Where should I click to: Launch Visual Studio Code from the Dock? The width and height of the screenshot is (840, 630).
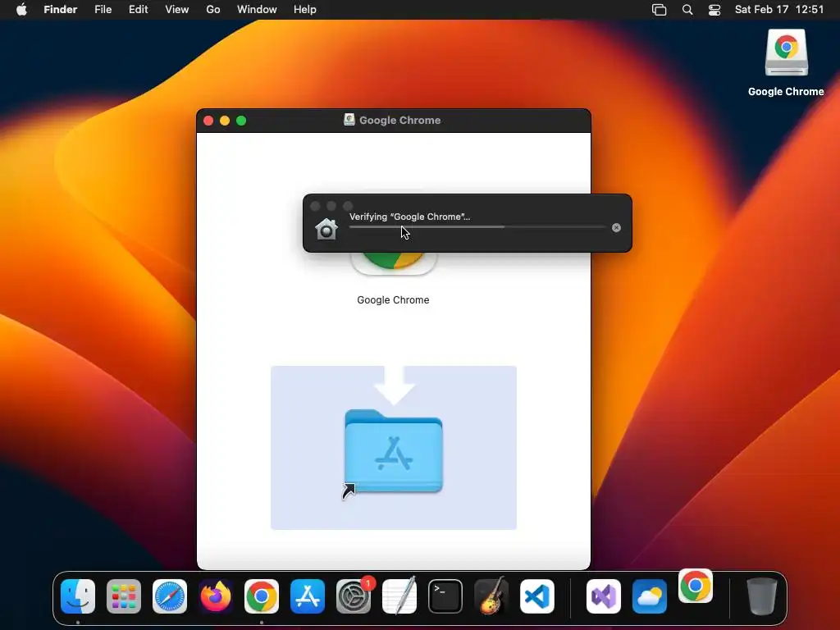pos(537,596)
